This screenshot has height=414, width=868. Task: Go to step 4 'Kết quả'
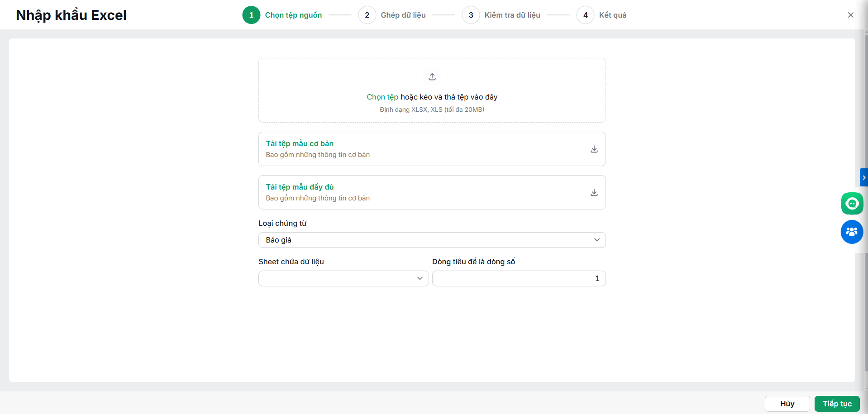(601, 15)
